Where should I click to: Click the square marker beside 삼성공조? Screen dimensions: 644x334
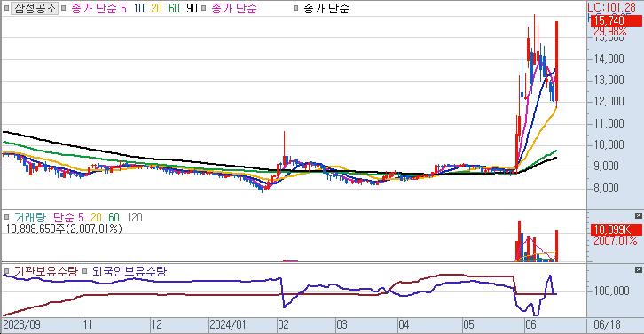click(x=6, y=8)
